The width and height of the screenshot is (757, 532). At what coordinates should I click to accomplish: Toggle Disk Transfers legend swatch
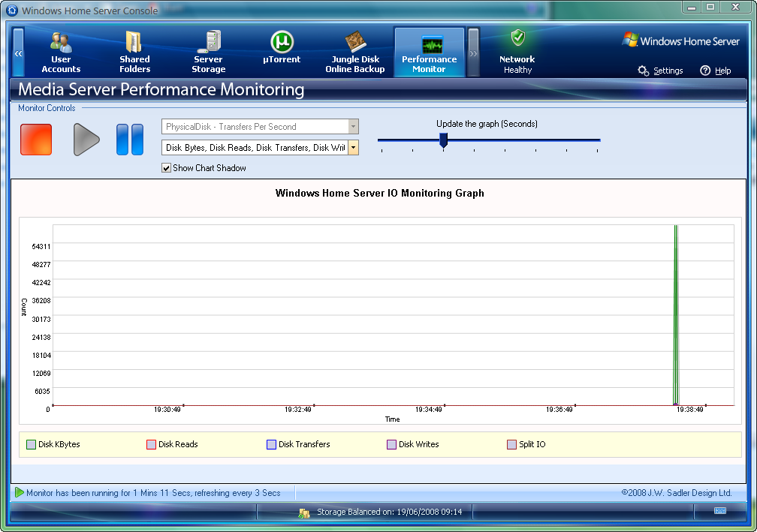271,444
